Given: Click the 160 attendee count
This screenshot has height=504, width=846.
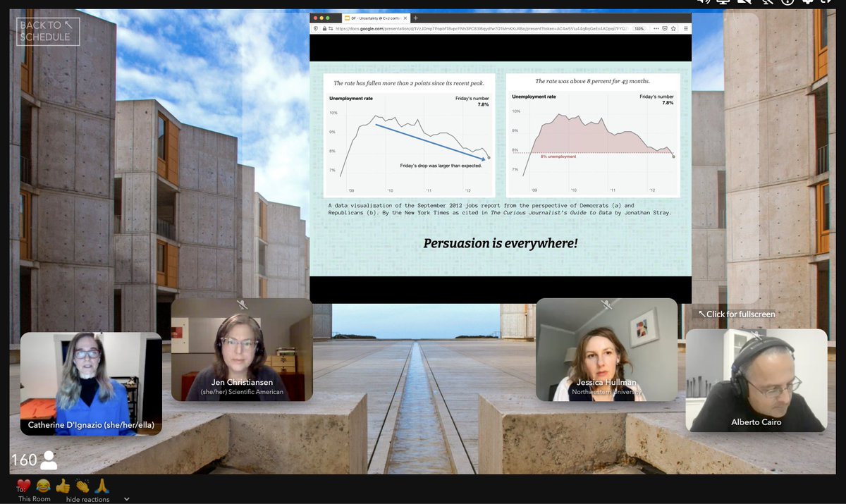Looking at the screenshot, I should coord(24,460).
